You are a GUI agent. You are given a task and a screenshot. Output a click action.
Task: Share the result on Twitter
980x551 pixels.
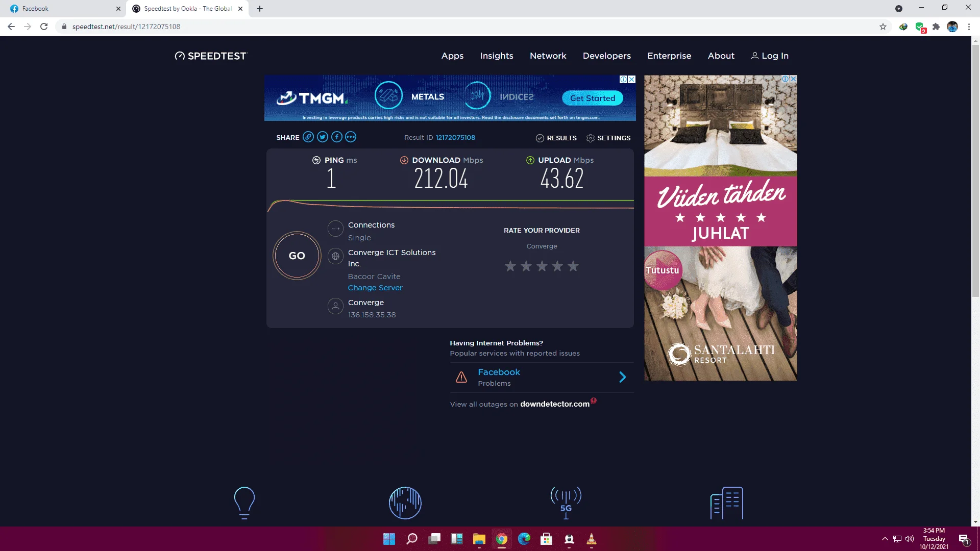tap(323, 137)
